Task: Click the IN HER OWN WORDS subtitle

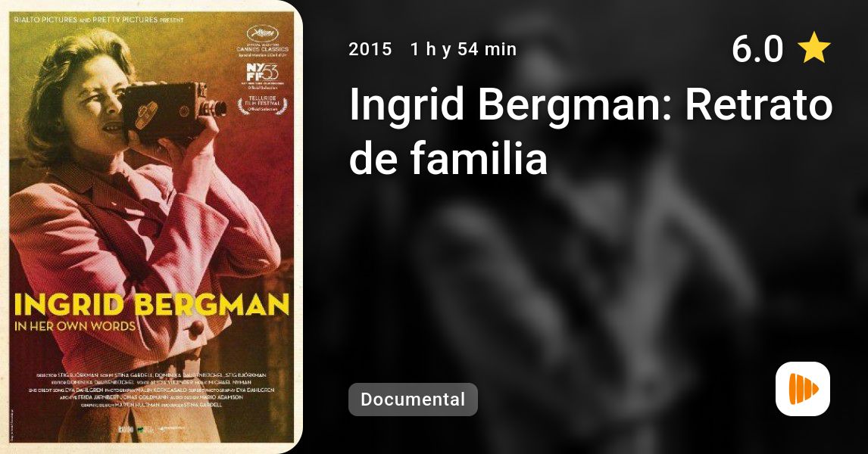Action: [x=75, y=326]
